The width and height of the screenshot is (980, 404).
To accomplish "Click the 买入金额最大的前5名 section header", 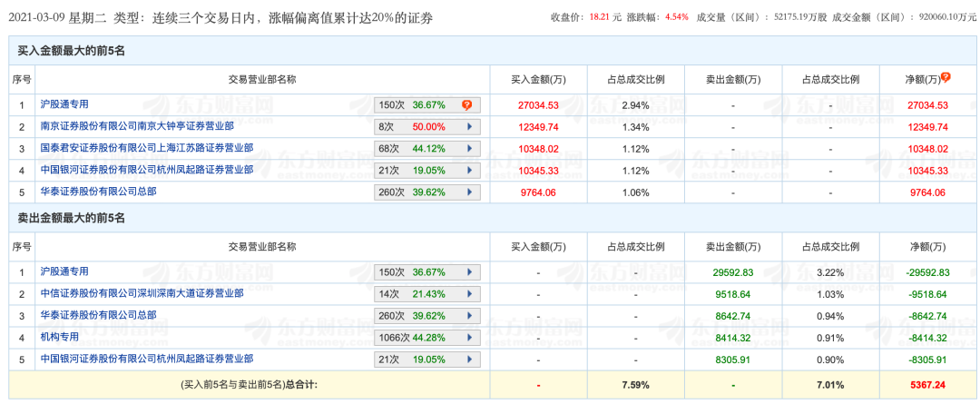I will (71, 51).
